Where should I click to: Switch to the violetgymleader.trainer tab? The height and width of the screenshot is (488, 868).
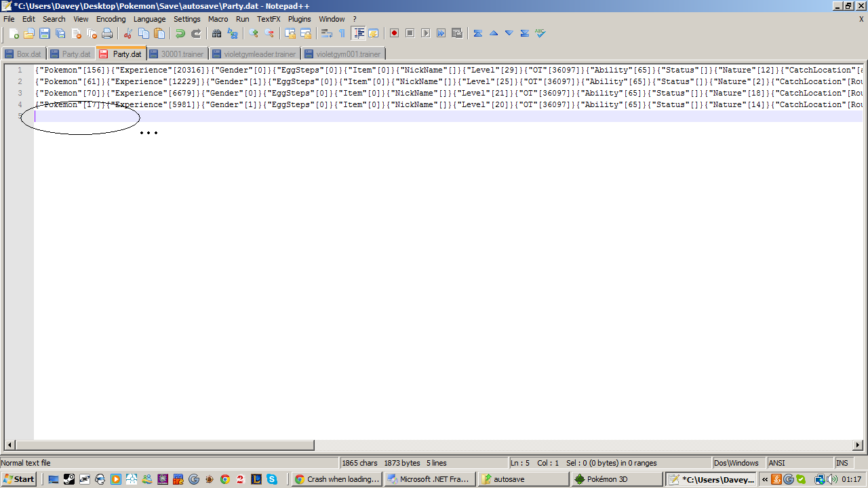click(254, 54)
